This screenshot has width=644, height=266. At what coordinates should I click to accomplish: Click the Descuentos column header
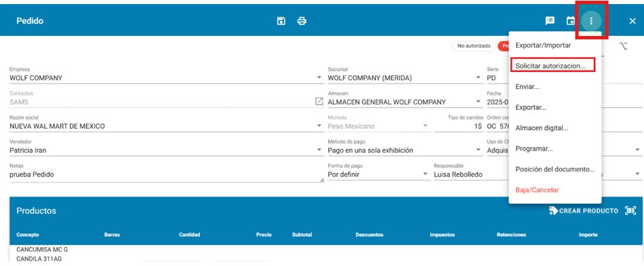pyautogui.click(x=369, y=235)
